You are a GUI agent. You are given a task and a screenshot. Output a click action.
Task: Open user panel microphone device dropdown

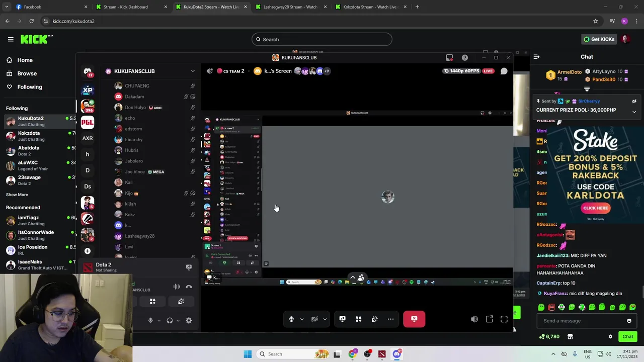[x=159, y=321]
